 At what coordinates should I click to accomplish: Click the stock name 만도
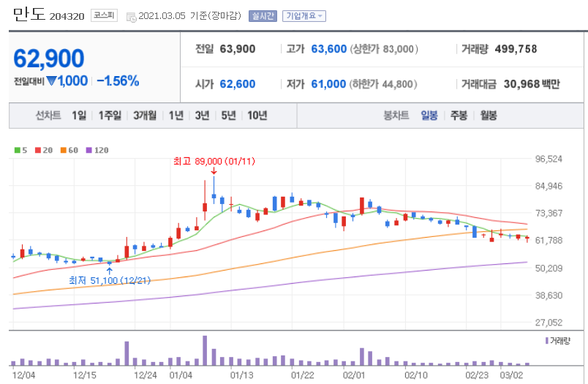coord(29,14)
